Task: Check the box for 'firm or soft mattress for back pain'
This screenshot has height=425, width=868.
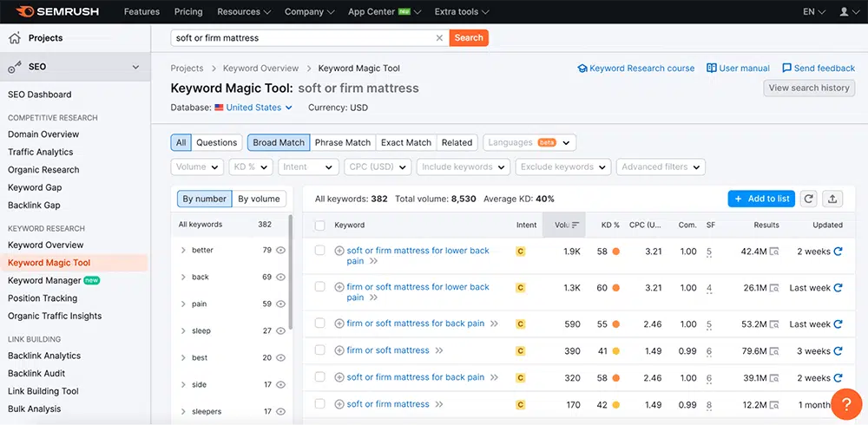Action: [319, 324]
